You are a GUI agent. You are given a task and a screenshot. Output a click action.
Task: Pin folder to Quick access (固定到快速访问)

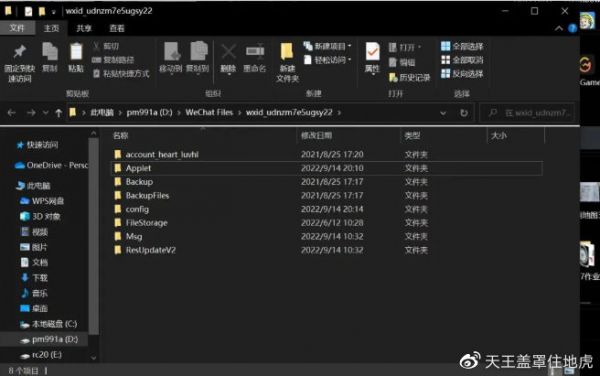tap(20, 63)
